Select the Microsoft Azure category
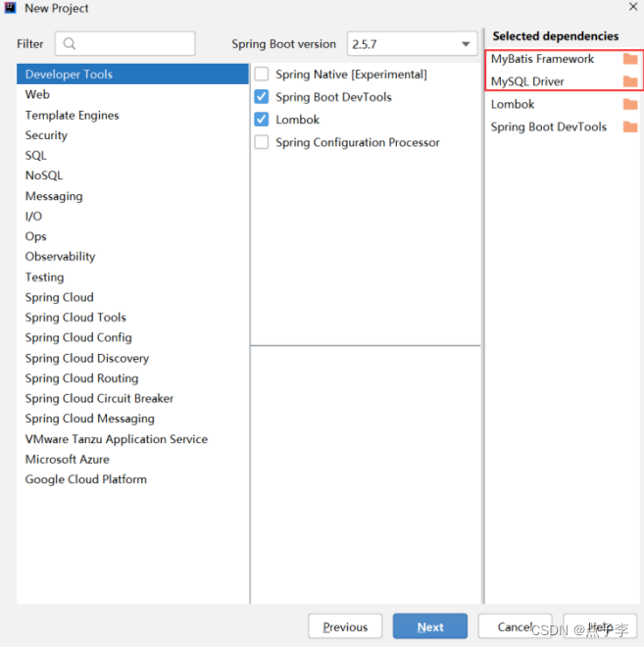 (x=132, y=459)
